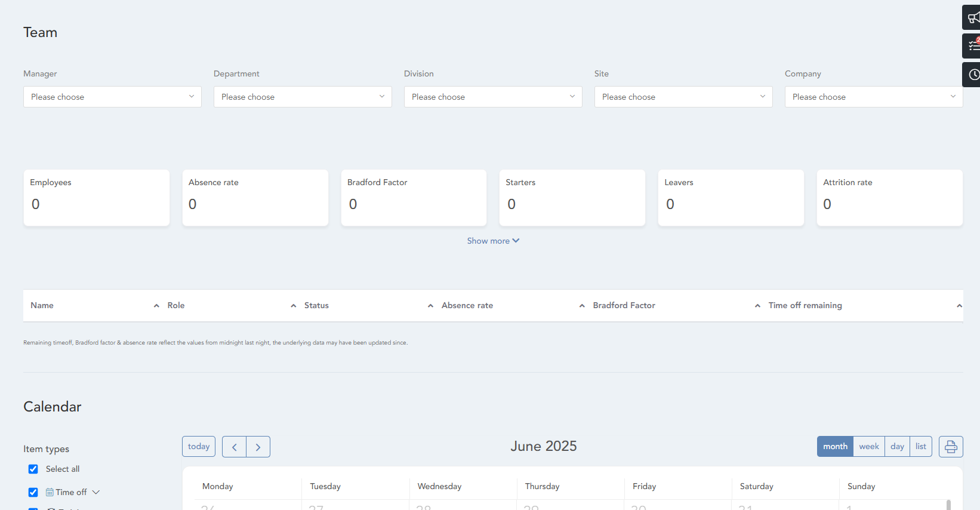Viewport: 980px width, 510px height.
Task: Select the Site filter field
Action: pos(683,97)
